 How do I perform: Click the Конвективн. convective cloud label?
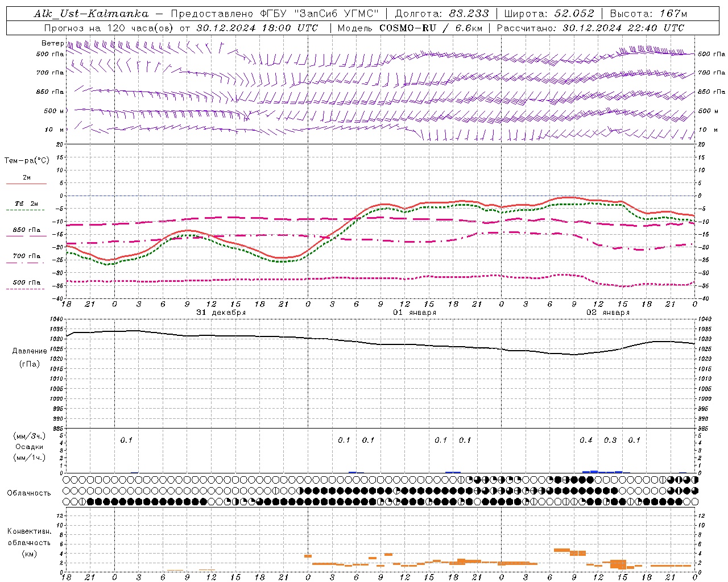pyautogui.click(x=29, y=531)
